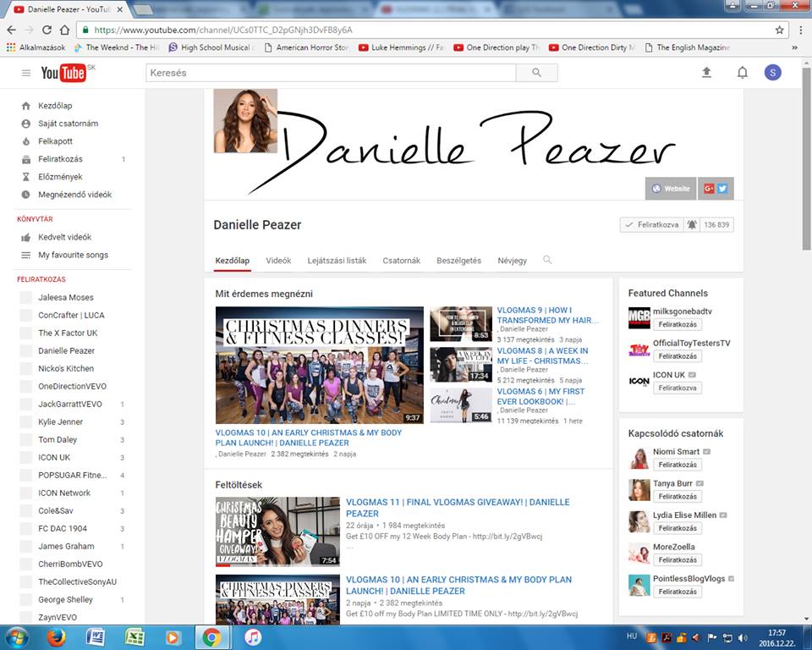Open Felkapott in the sidebar
812x650 pixels.
point(56,141)
